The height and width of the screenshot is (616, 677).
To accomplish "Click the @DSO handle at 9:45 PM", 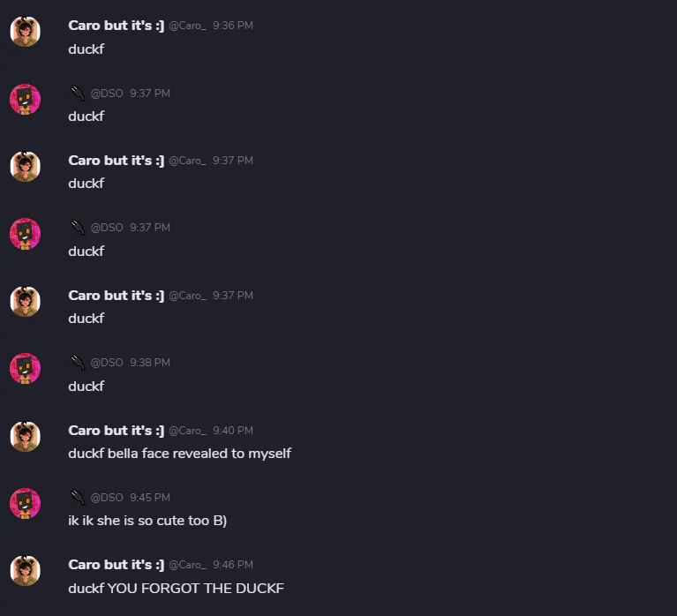I will (107, 498).
